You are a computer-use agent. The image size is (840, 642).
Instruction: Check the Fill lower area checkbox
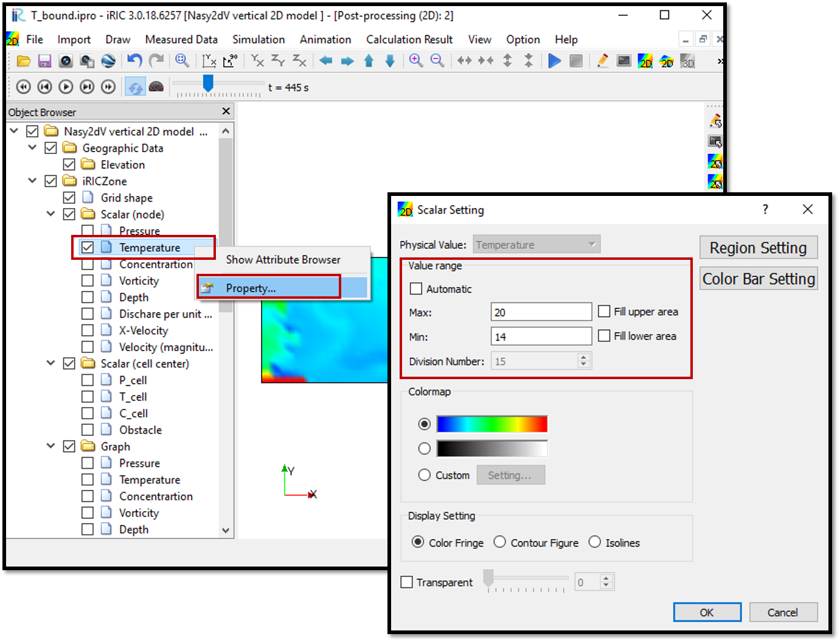[604, 336]
